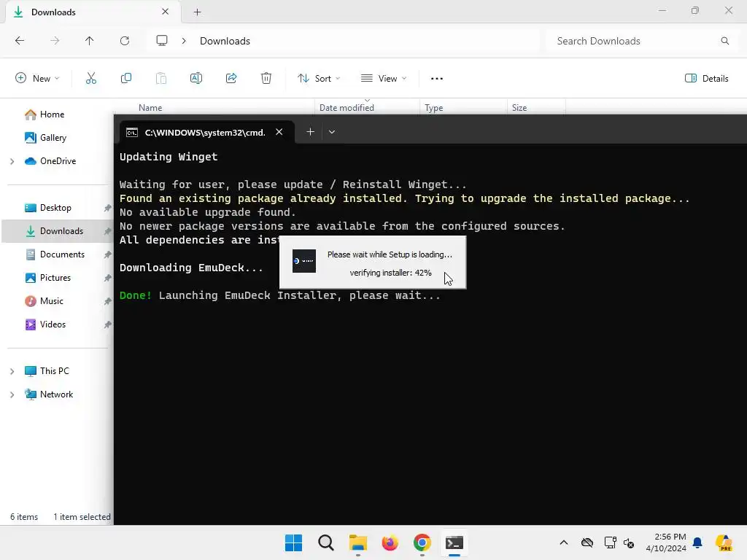Image resolution: width=747 pixels, height=560 pixels.
Task: Expand the Network tree node
Action: tap(12, 394)
